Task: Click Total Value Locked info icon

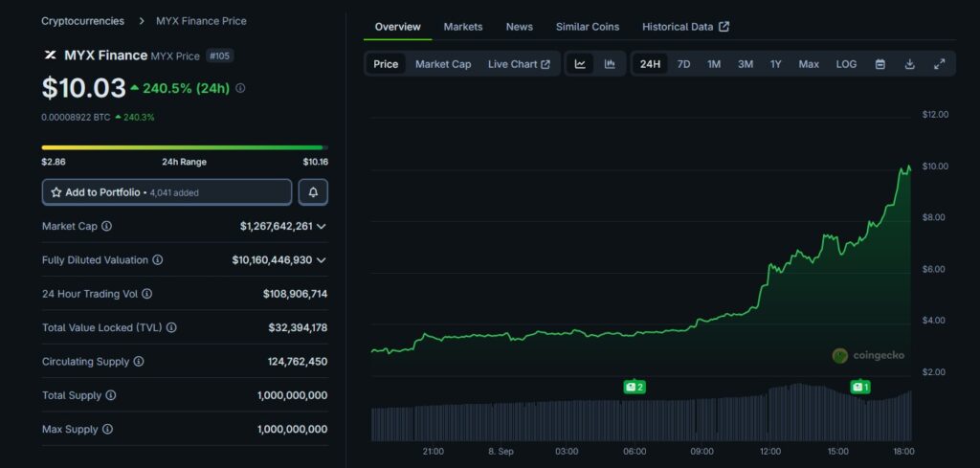Action: coord(171,327)
